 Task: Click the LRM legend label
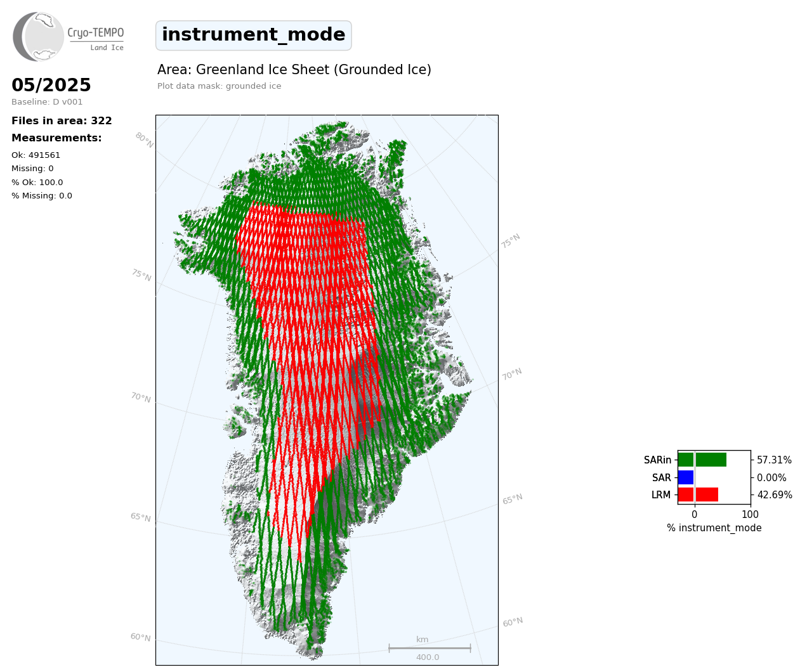click(x=661, y=495)
